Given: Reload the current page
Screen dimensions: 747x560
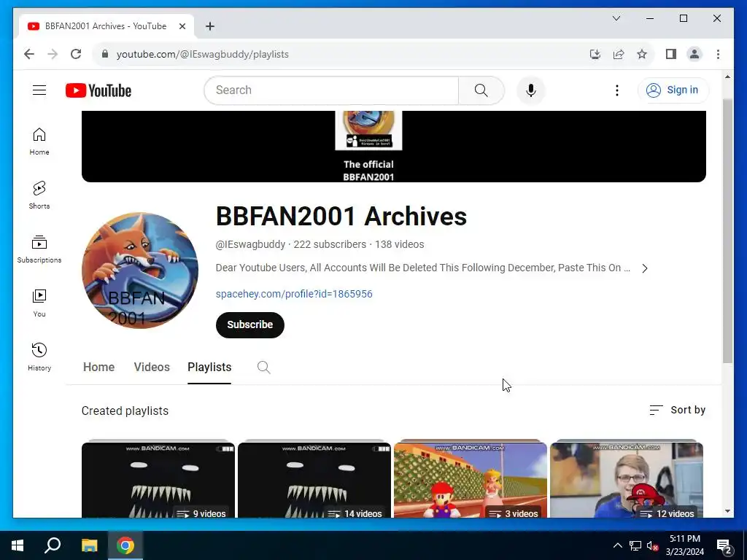Looking at the screenshot, I should 76,54.
